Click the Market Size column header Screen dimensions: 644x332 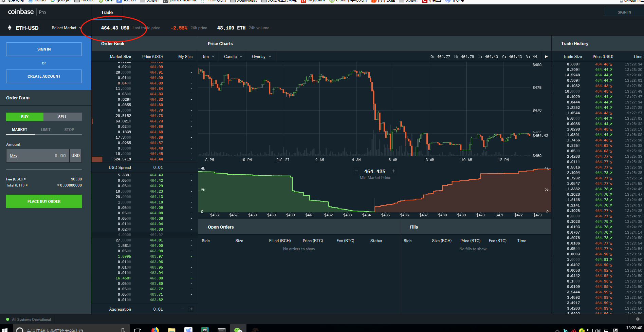120,57
